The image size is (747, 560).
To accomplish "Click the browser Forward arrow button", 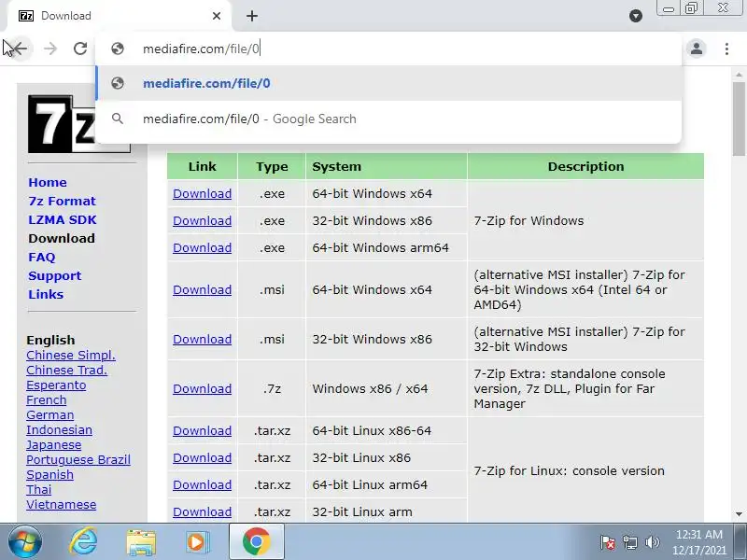I will pyautogui.click(x=50, y=49).
